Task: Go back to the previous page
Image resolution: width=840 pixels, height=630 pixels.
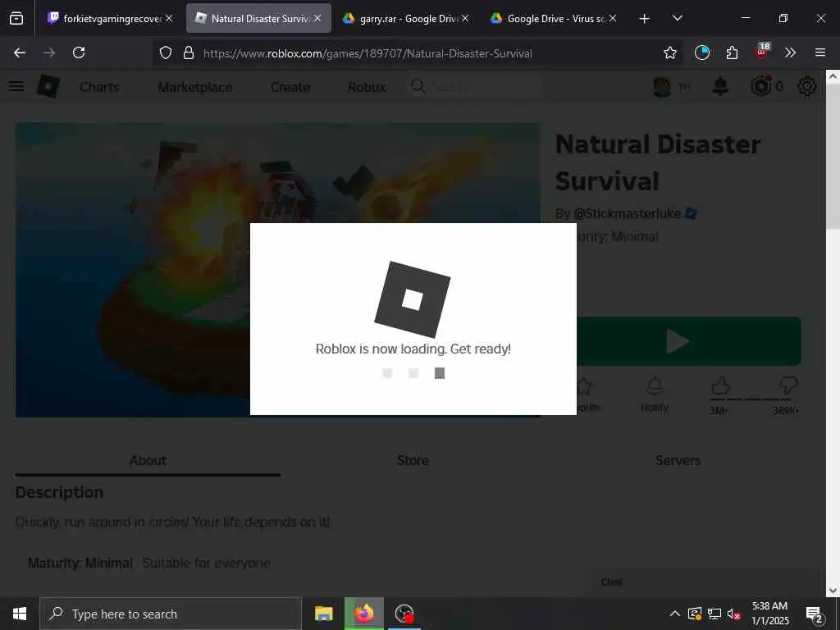Action: point(20,52)
